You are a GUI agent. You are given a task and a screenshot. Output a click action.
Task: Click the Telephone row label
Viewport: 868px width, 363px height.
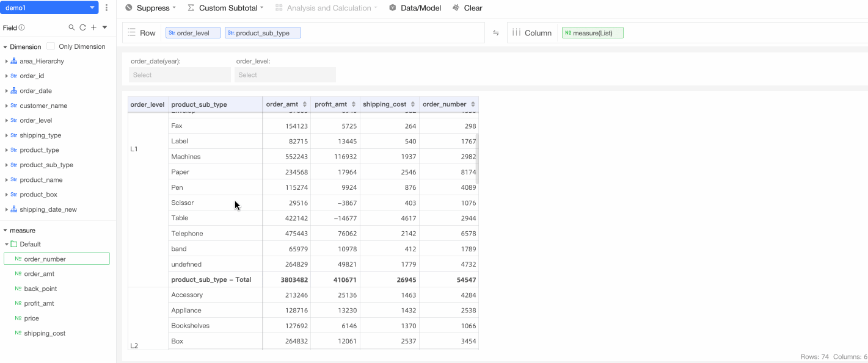(187, 234)
